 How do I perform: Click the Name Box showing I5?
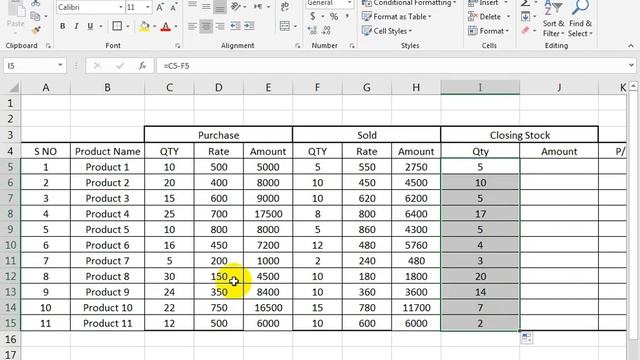pyautogui.click(x=34, y=66)
